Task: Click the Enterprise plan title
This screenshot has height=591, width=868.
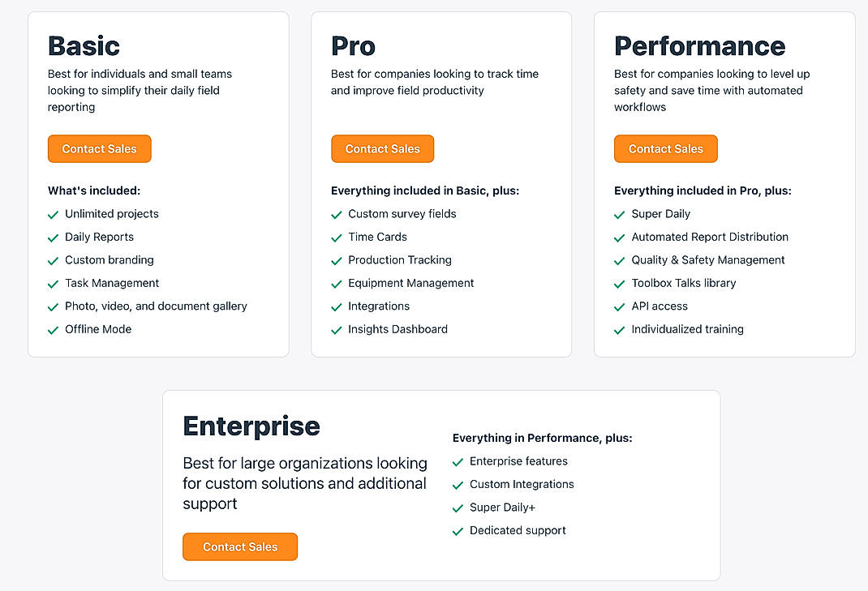Action: (x=251, y=426)
